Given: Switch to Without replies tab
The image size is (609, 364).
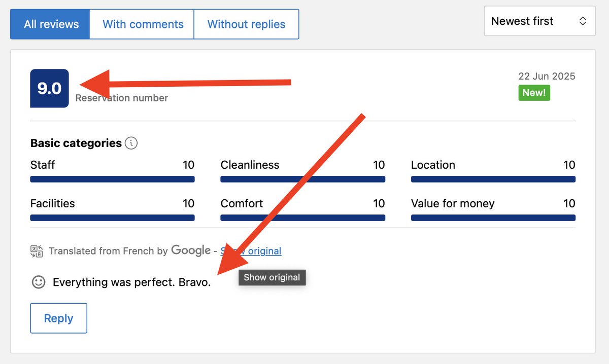Looking at the screenshot, I should click(x=247, y=24).
